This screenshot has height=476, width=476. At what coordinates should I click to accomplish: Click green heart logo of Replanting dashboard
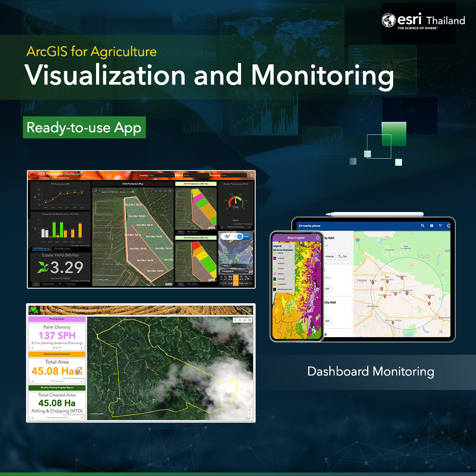point(34,310)
